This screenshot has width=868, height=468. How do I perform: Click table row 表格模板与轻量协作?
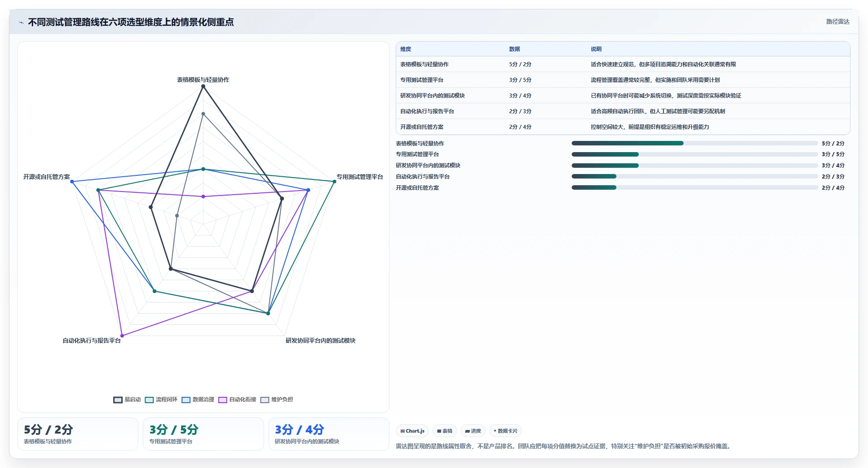click(x=623, y=64)
